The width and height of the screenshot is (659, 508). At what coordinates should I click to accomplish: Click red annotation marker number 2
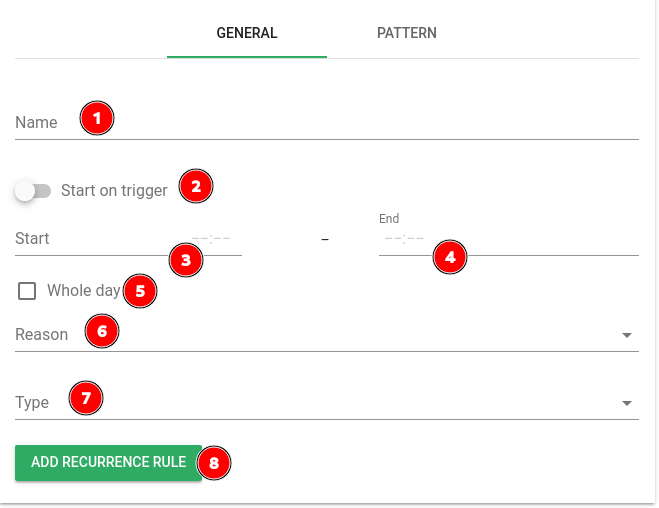click(x=196, y=186)
